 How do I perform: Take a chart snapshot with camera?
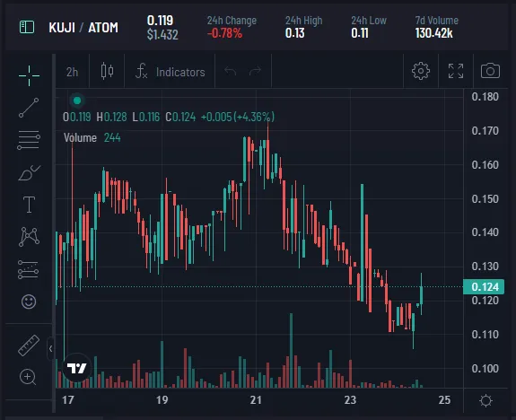(x=490, y=71)
